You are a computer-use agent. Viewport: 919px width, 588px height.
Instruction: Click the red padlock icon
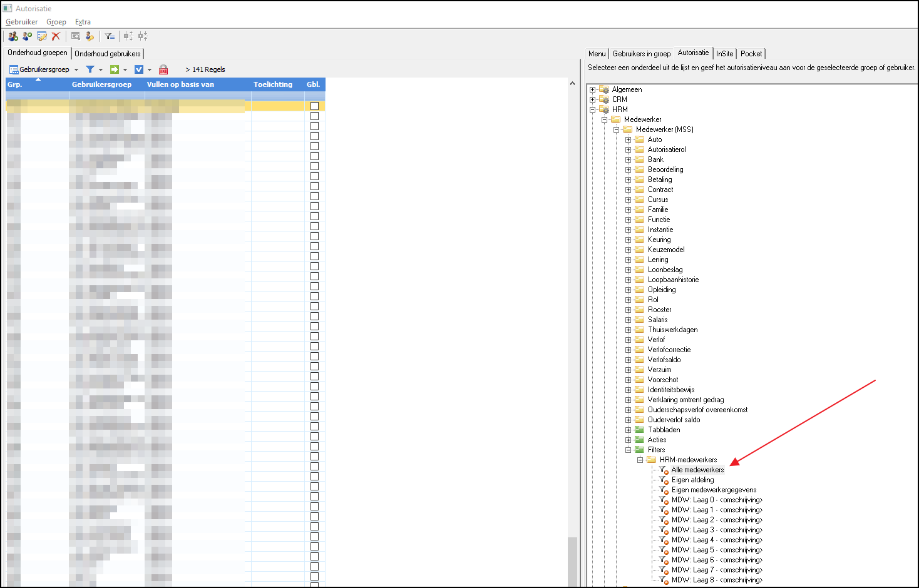[163, 69]
